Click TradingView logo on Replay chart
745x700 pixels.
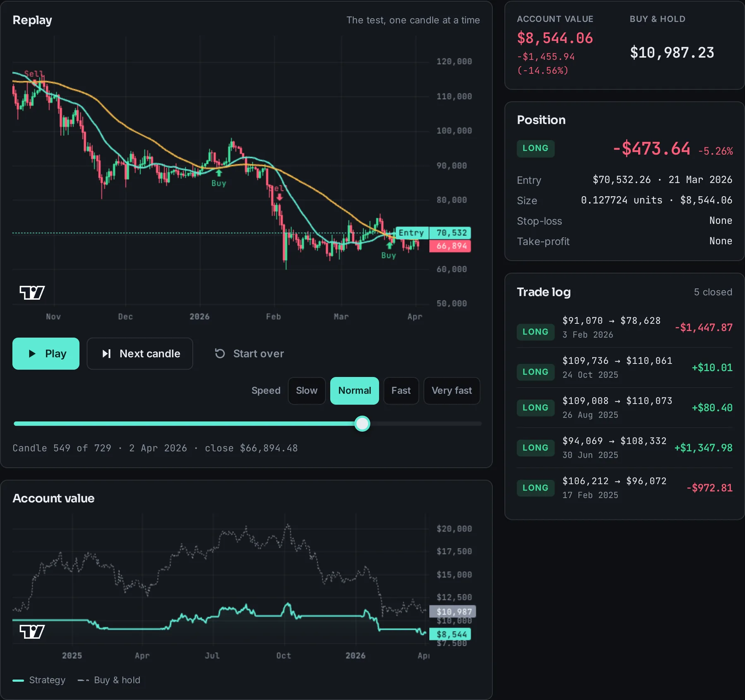[x=32, y=293]
